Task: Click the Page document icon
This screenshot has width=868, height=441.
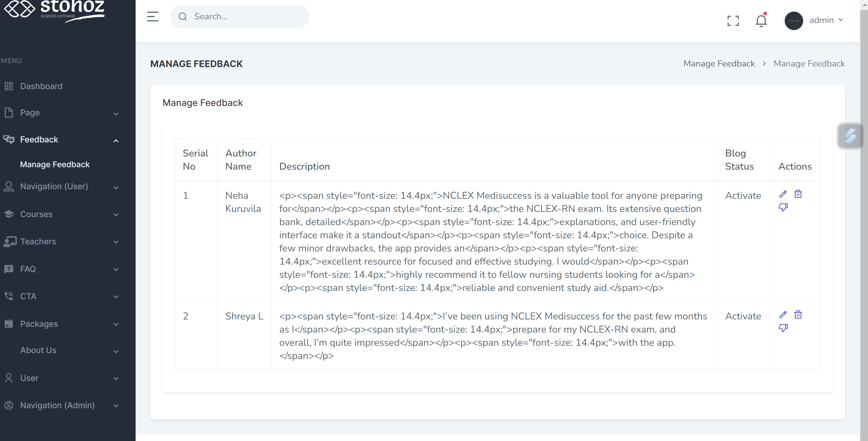Action: click(x=9, y=113)
